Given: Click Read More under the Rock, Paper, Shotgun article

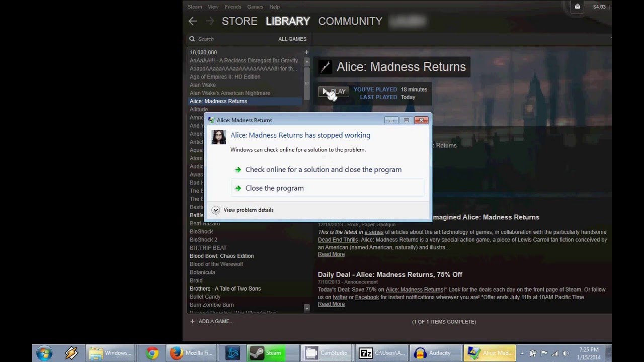Looking at the screenshot, I should 331,254.
